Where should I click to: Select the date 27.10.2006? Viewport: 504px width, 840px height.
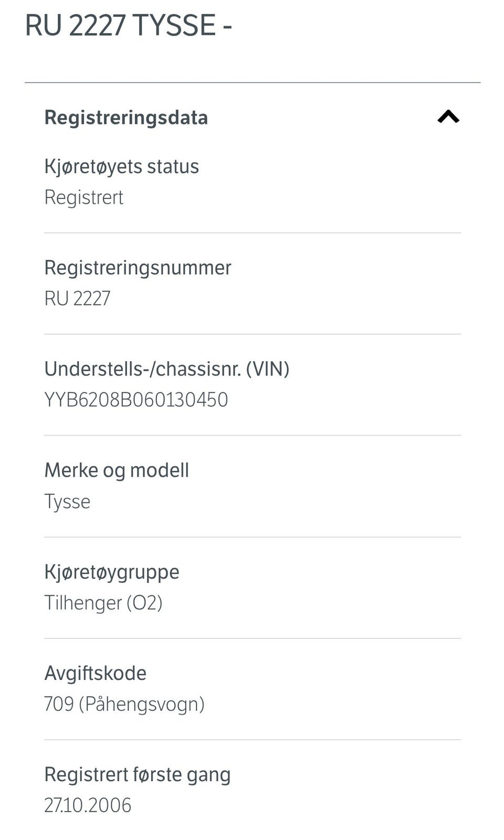click(x=88, y=805)
